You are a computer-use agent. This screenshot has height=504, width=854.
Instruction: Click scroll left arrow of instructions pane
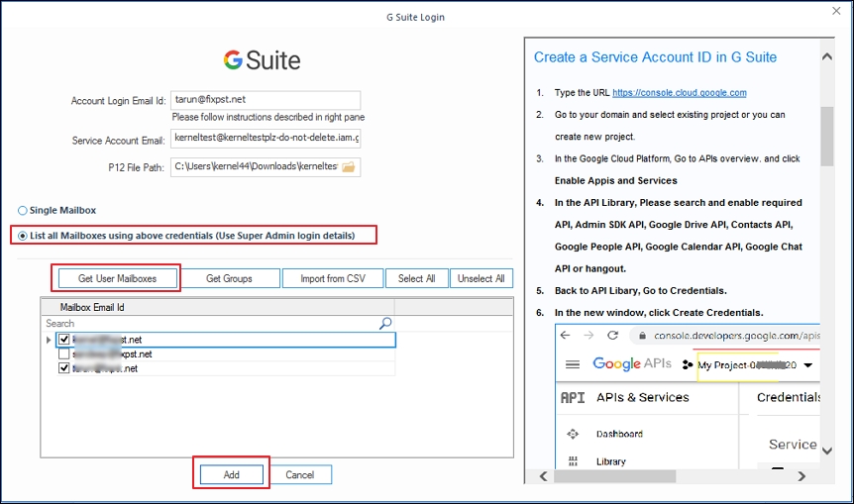click(543, 476)
